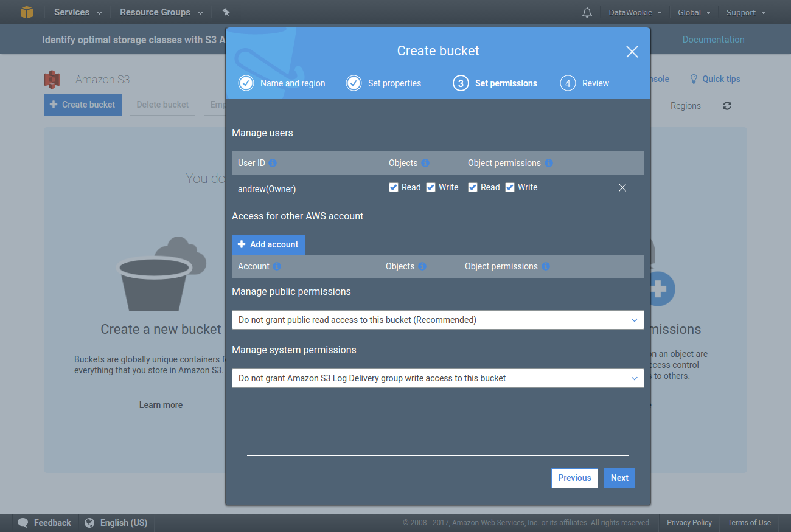Click the Add account button

(268, 244)
